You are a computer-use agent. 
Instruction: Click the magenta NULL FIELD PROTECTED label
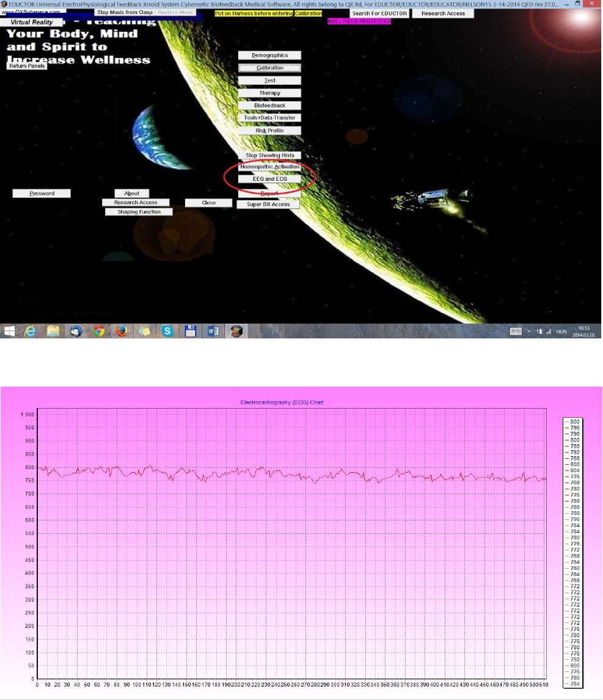(359, 21)
